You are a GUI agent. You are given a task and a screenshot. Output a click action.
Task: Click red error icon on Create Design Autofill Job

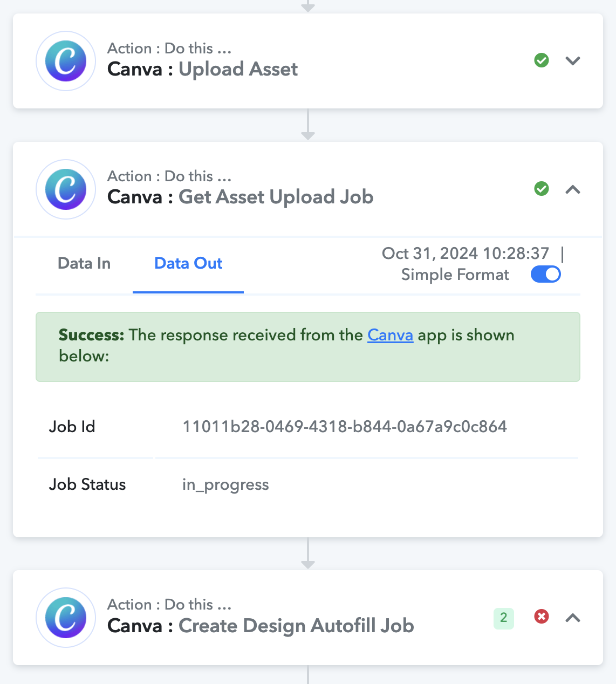point(542,617)
